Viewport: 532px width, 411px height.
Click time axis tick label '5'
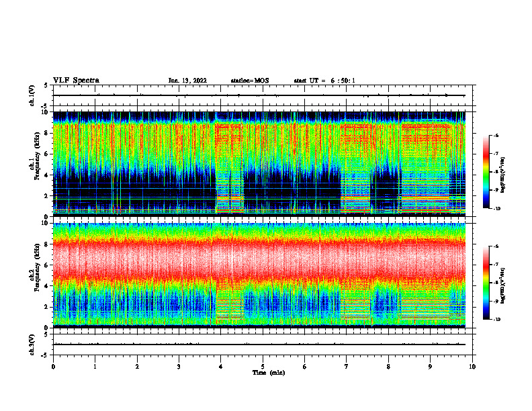[263, 367]
